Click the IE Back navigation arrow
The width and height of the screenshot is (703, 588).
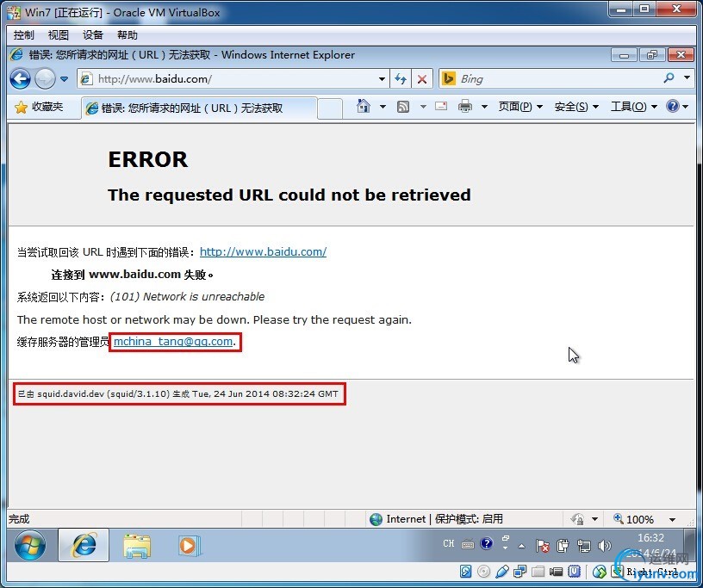(x=20, y=79)
